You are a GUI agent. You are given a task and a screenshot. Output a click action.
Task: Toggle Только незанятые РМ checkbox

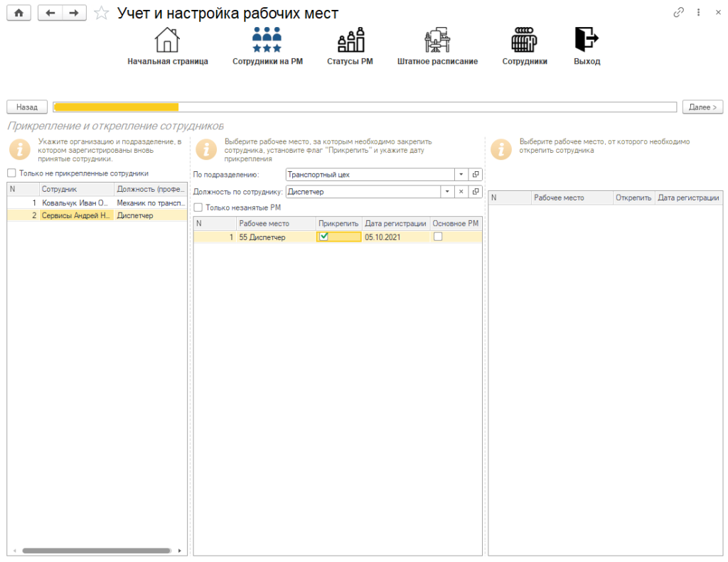pos(198,207)
